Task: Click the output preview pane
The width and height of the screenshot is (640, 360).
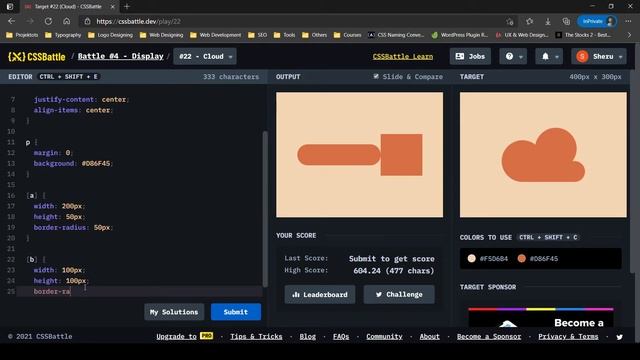Action: pyautogui.click(x=359, y=155)
